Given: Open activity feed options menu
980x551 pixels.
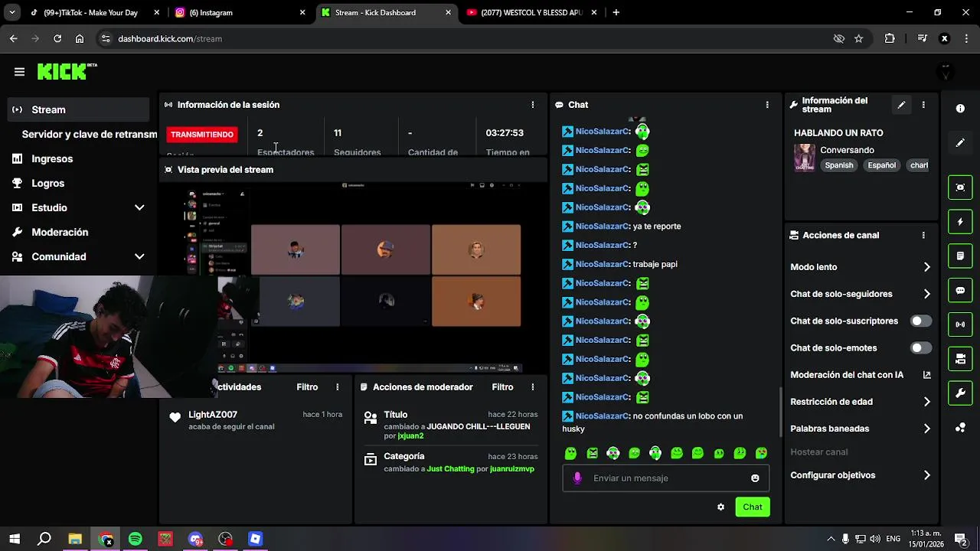Looking at the screenshot, I should tap(337, 387).
